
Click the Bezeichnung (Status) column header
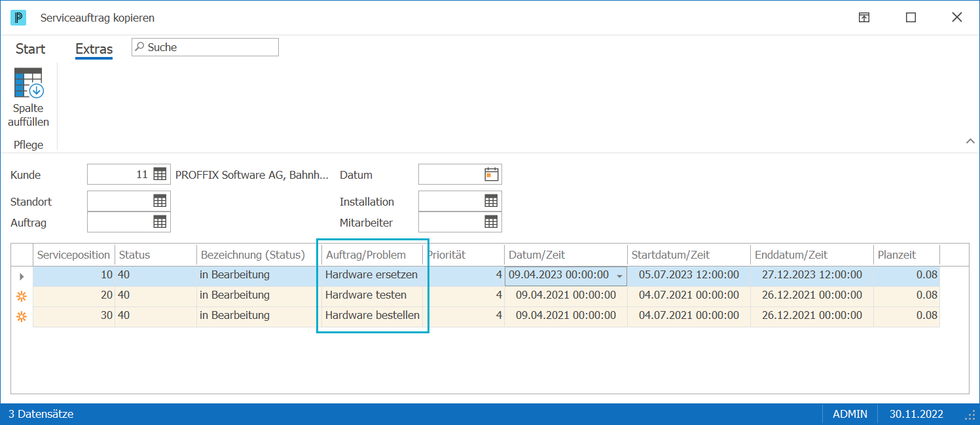coord(259,255)
